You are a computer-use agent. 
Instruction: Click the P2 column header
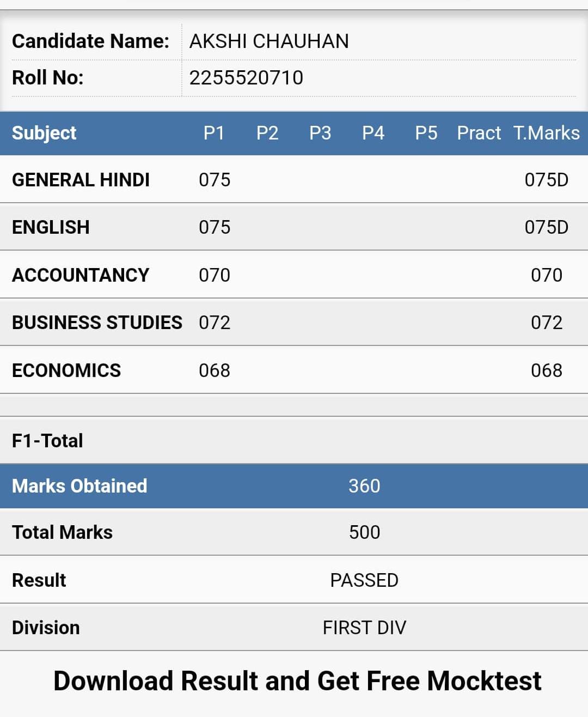click(x=267, y=133)
